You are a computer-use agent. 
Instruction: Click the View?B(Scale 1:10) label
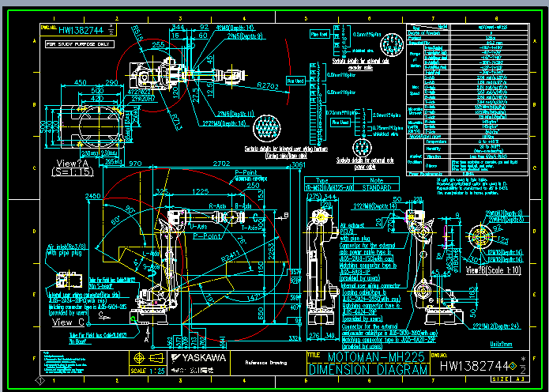point(493,270)
